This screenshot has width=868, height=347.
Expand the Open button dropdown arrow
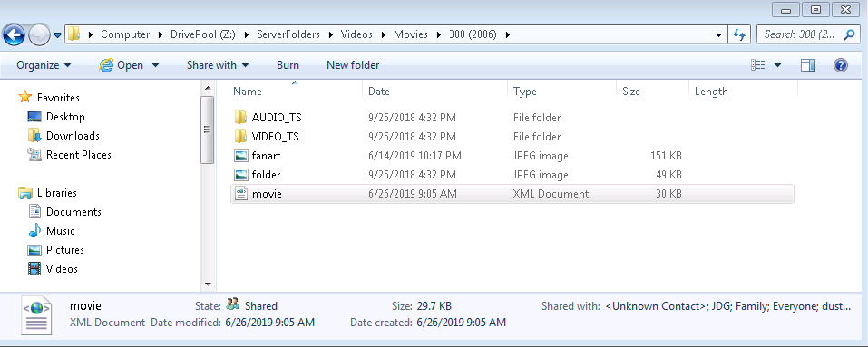155,65
